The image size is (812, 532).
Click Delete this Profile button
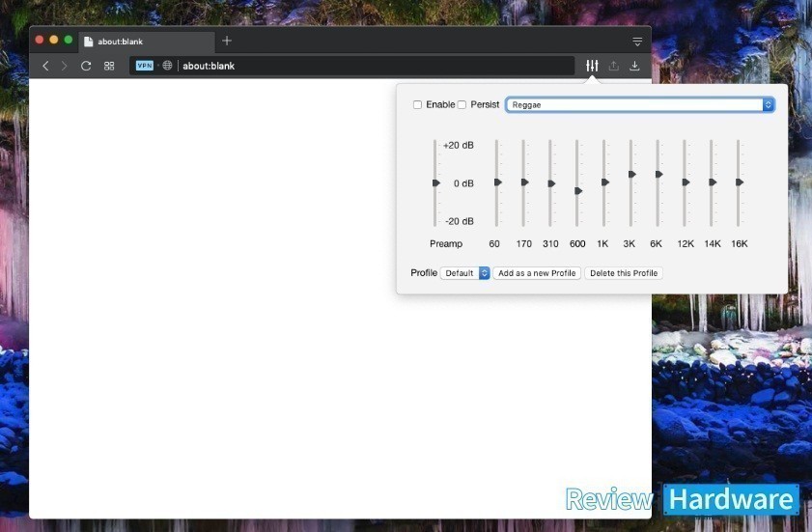(624, 273)
